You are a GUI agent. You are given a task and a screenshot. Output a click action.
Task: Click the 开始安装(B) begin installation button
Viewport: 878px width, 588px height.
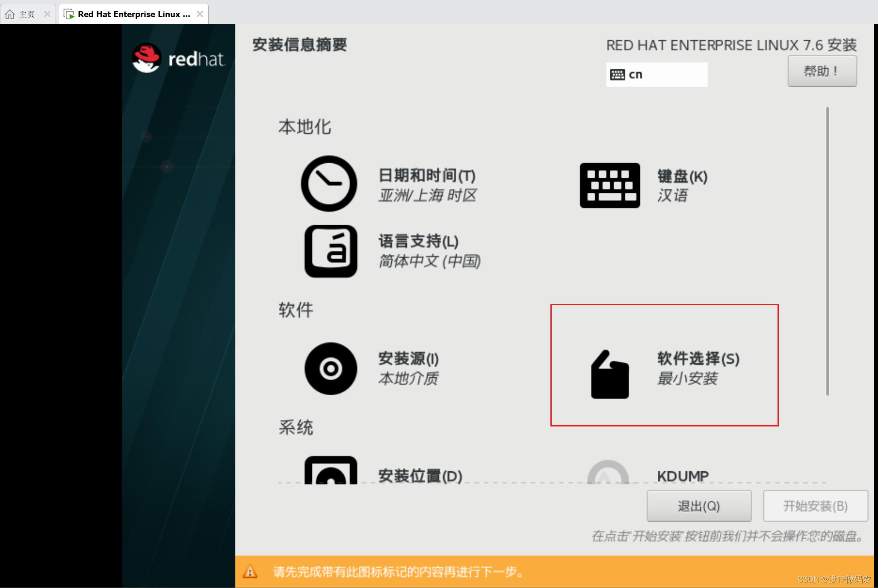pos(815,506)
